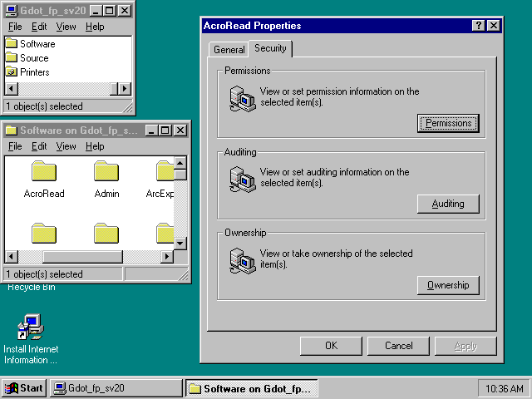Click the computer icon in Auditing group
532x399 pixels.
242,180
